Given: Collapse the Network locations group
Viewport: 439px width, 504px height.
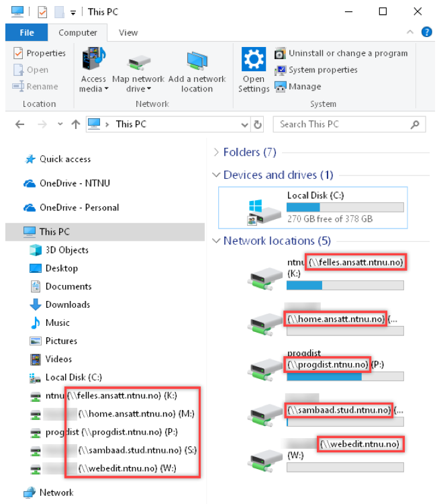Looking at the screenshot, I should click(x=216, y=241).
